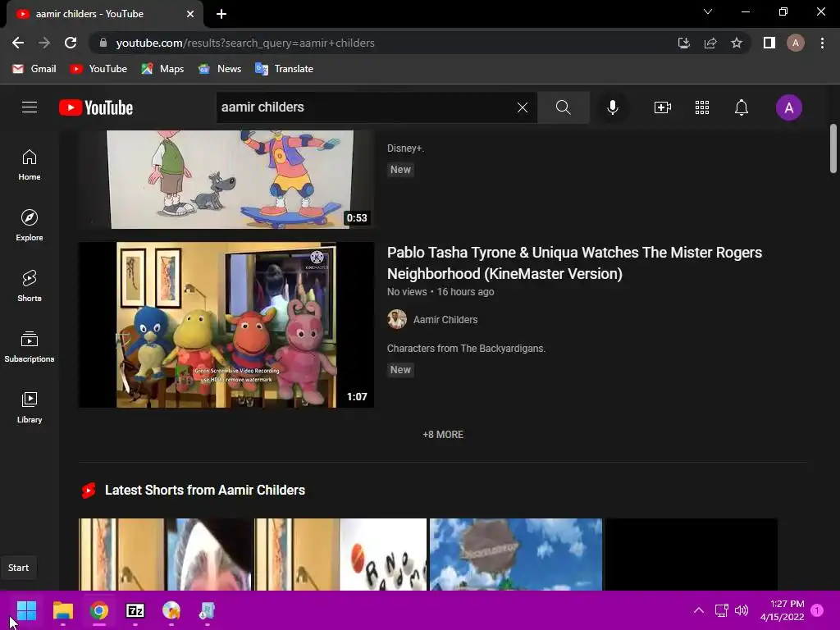Bookmark this page with star icon
This screenshot has width=840, height=630.
point(737,43)
